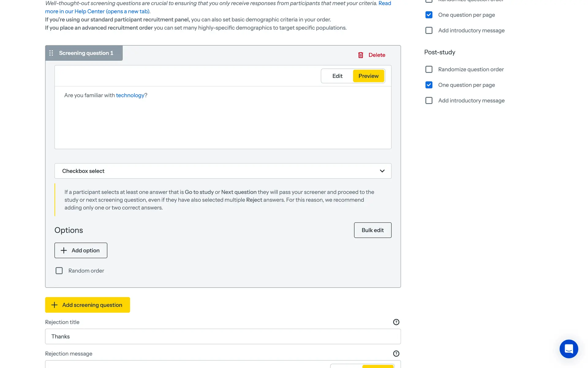Switch to the Edit tab
Screen dimensions: 588x368
tap(337, 76)
